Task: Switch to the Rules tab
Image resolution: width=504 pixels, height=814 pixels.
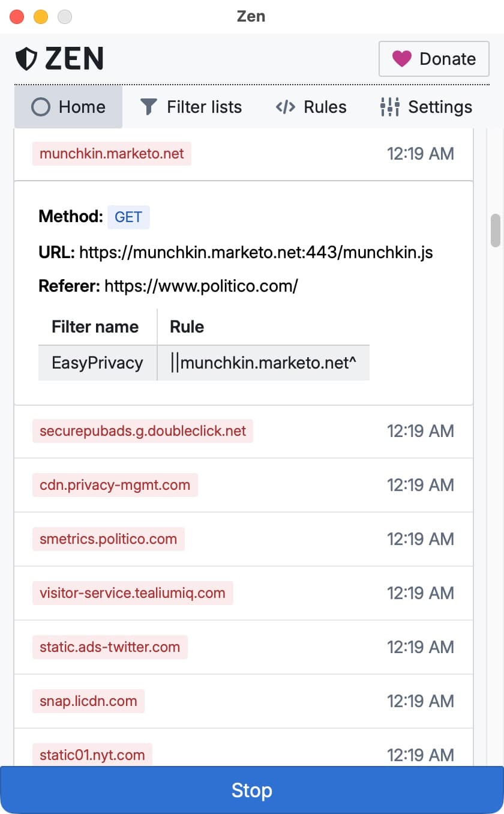Action: point(311,107)
